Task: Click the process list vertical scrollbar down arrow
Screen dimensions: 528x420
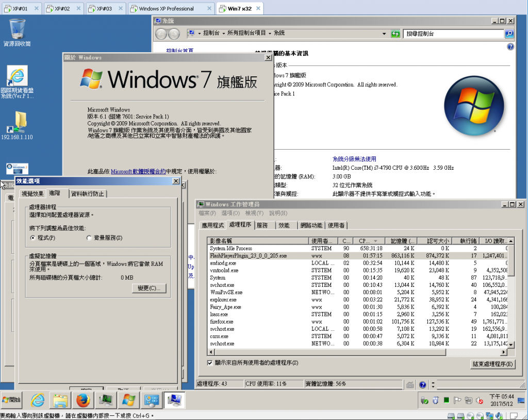Action: [x=511, y=345]
